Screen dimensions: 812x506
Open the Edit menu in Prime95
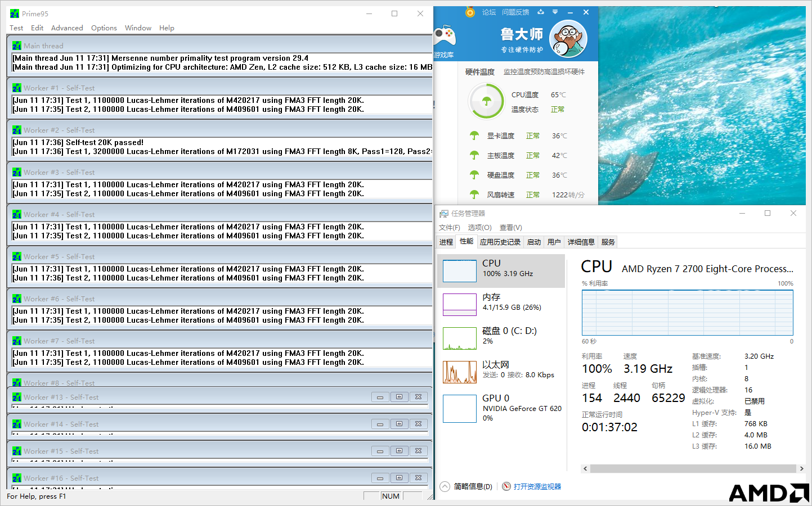click(37, 28)
